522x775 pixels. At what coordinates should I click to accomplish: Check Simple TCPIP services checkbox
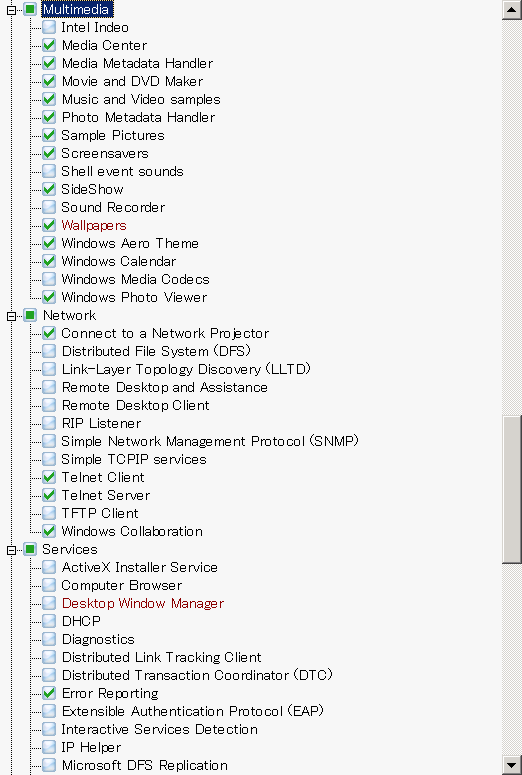(x=49, y=459)
